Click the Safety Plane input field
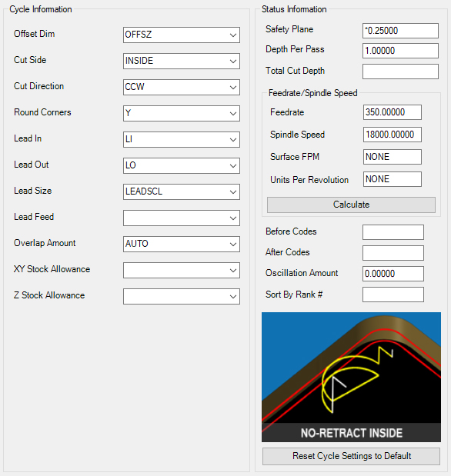Image resolution: width=451 pixels, height=476 pixels. click(400, 31)
